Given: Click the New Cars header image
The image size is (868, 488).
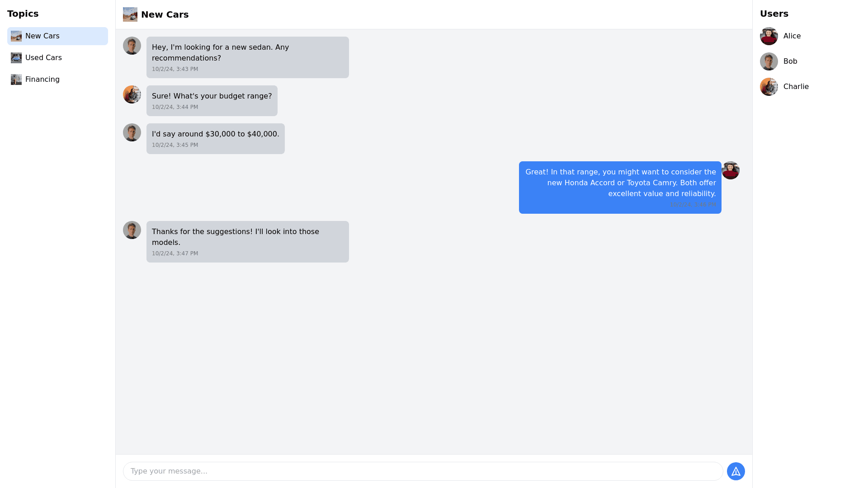Looking at the screenshot, I should tap(130, 14).
